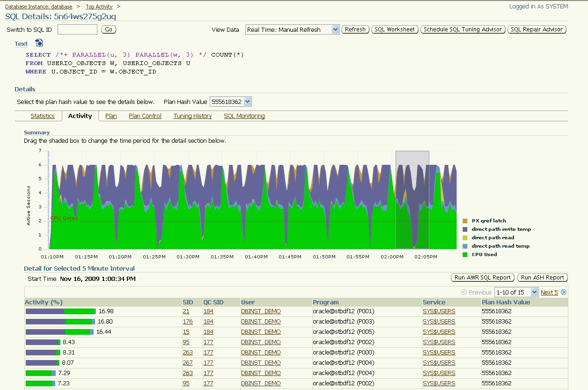Open SID 15 link
The image size is (588, 390).
(186, 332)
